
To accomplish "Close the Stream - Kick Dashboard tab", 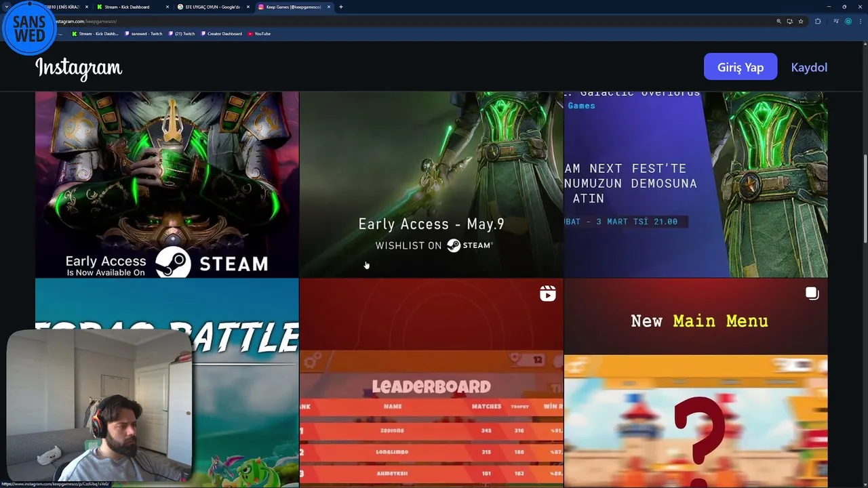I will tap(167, 7).
